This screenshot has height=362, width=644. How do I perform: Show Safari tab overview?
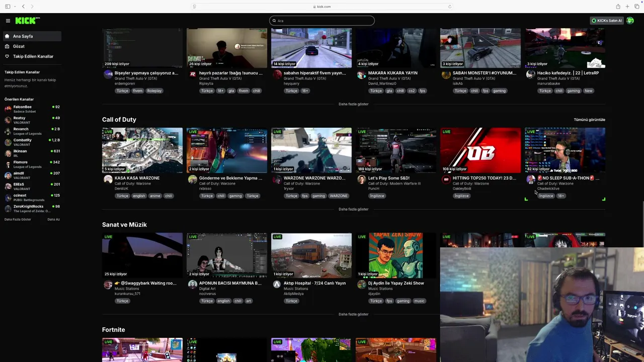[636, 7]
